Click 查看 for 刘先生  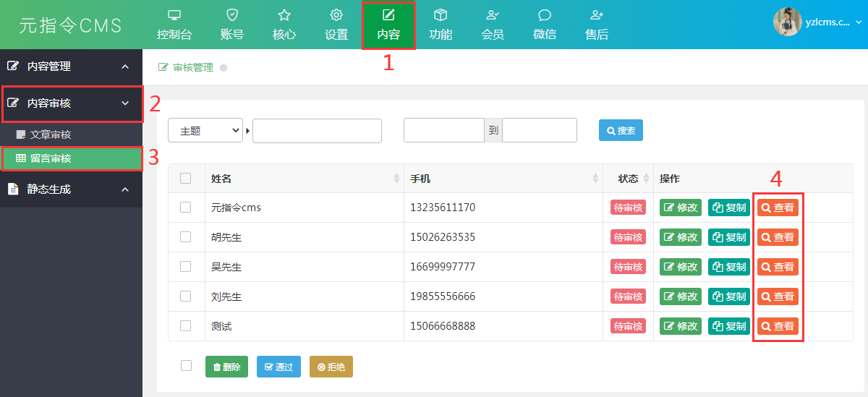click(x=778, y=296)
